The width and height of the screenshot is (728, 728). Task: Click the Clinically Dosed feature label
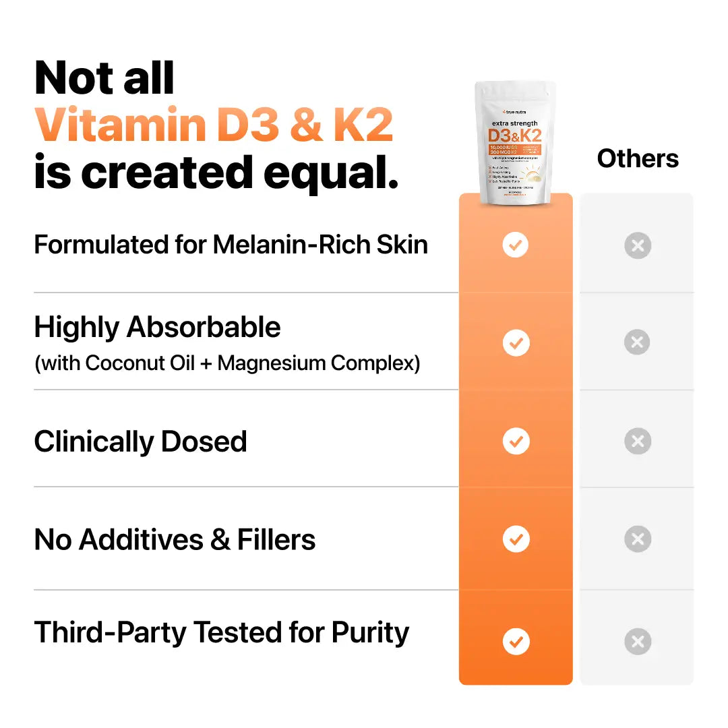140,442
